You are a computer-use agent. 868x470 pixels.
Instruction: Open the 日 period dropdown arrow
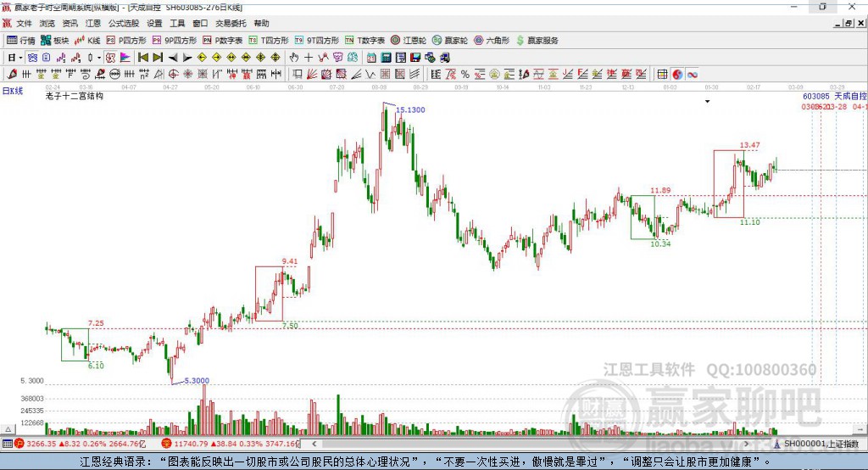[20, 58]
